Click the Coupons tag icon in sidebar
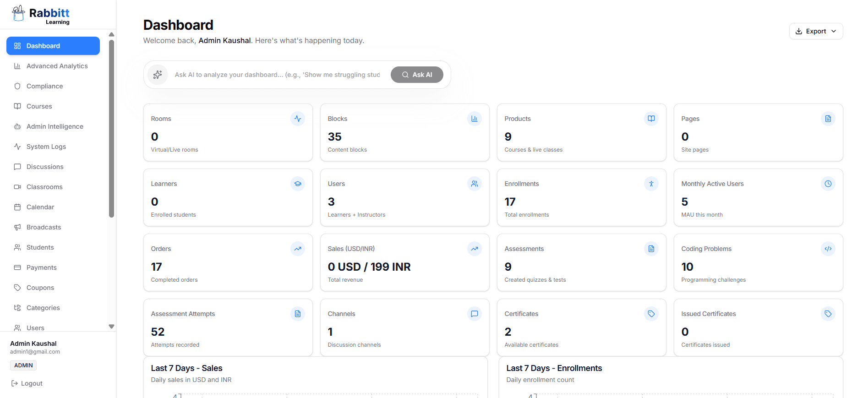Viewport: 868px width, 398px height. click(17, 288)
